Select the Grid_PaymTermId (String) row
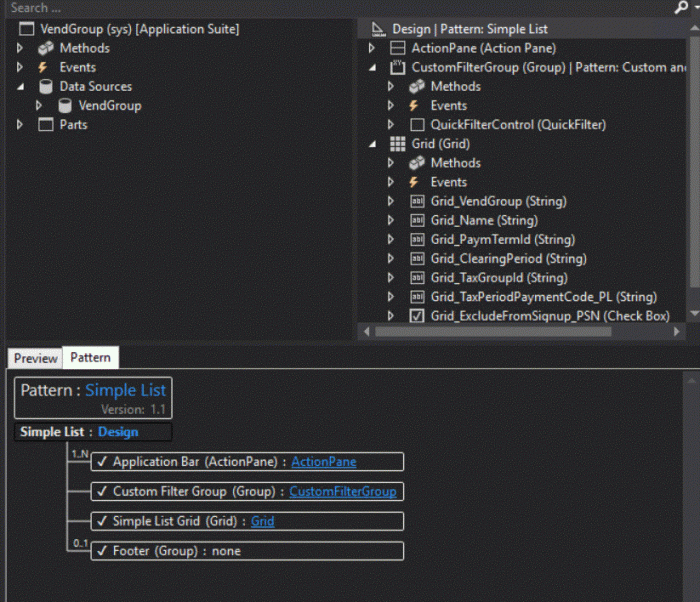 [x=503, y=240]
